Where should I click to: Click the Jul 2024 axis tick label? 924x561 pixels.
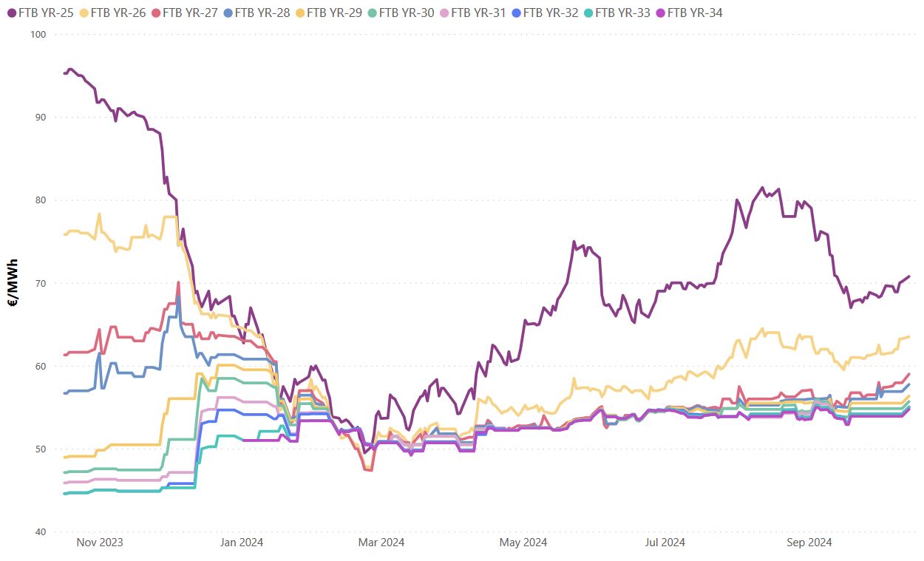[x=665, y=543]
